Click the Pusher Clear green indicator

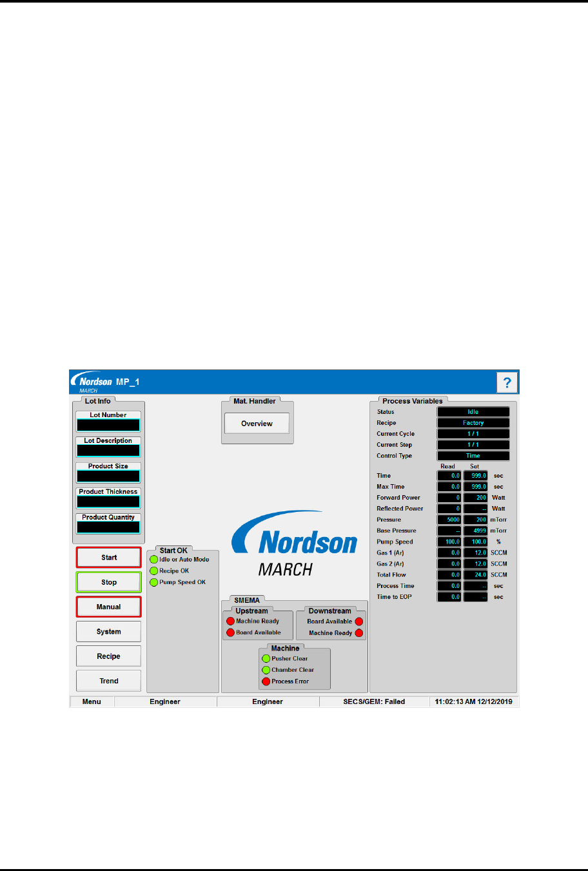[266, 659]
